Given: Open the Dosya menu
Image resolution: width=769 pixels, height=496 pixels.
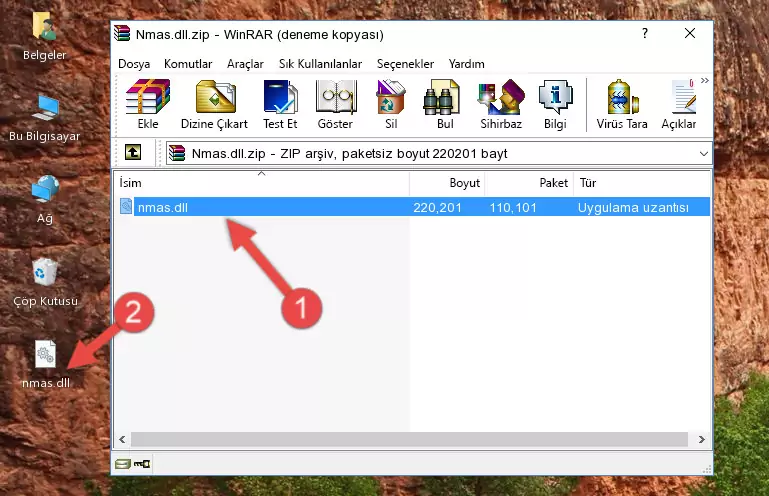Looking at the screenshot, I should pyautogui.click(x=134, y=64).
